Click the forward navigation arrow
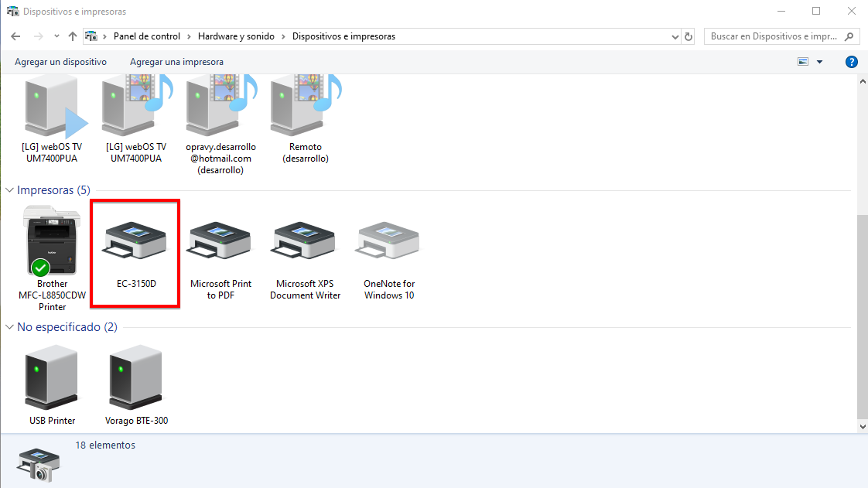 coord(38,36)
